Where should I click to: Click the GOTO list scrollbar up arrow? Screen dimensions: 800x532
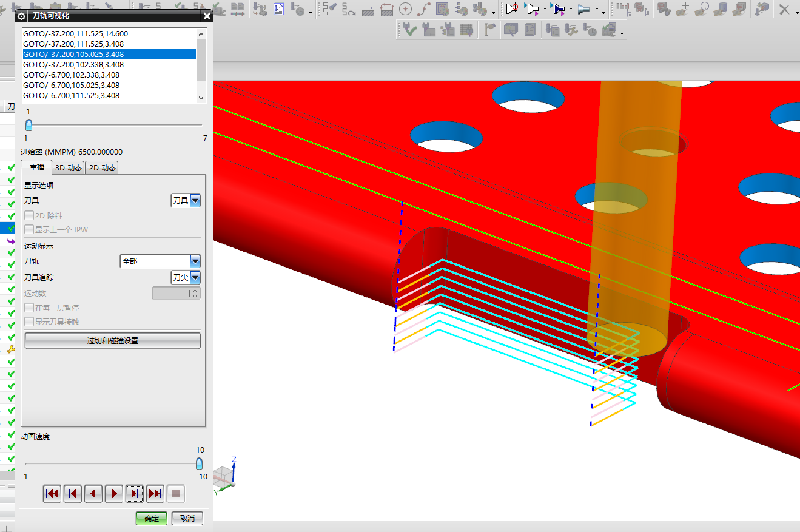201,33
